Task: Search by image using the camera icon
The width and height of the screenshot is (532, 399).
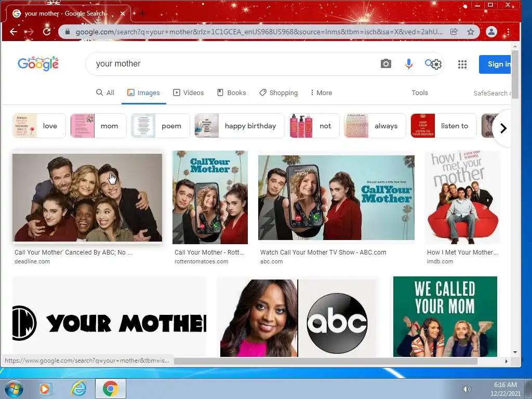Action: click(386, 64)
